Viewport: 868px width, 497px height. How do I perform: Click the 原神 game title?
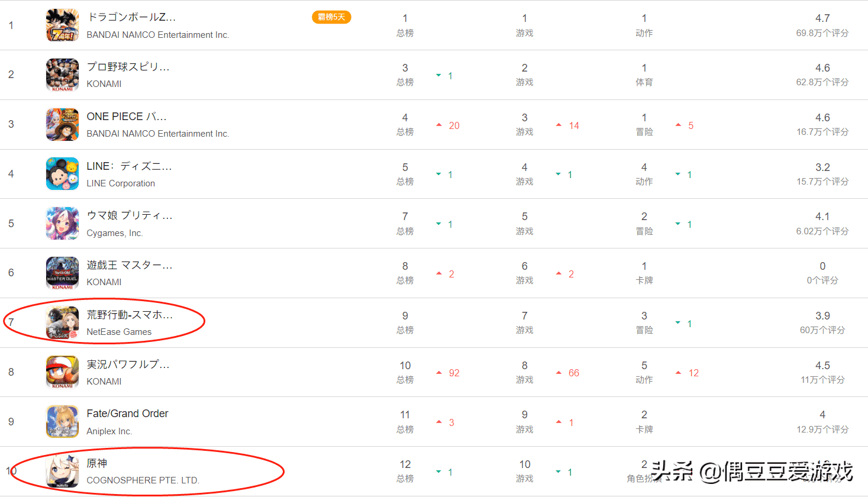pos(97,463)
